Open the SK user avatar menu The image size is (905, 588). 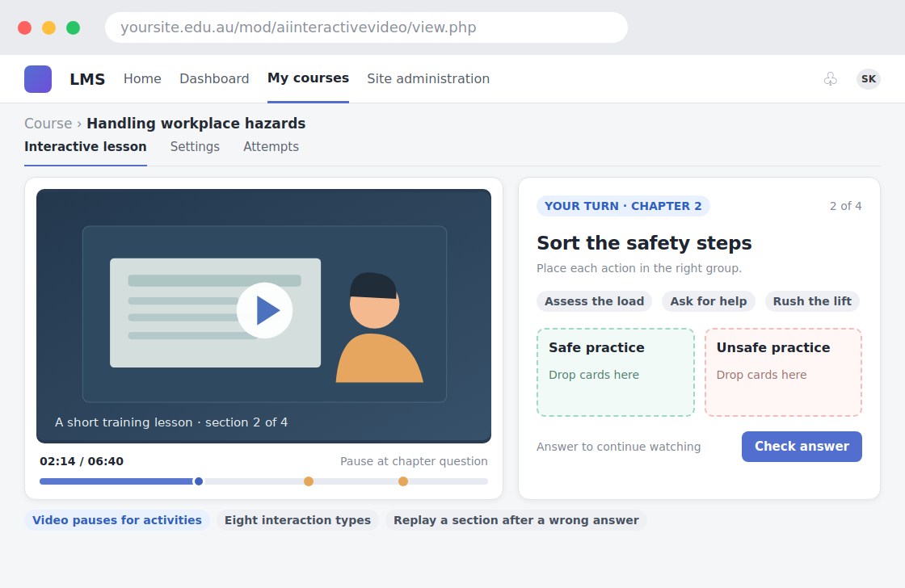(868, 79)
